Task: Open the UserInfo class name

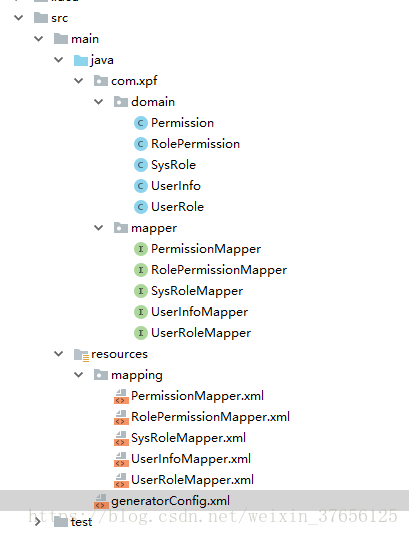Action: coord(176,186)
